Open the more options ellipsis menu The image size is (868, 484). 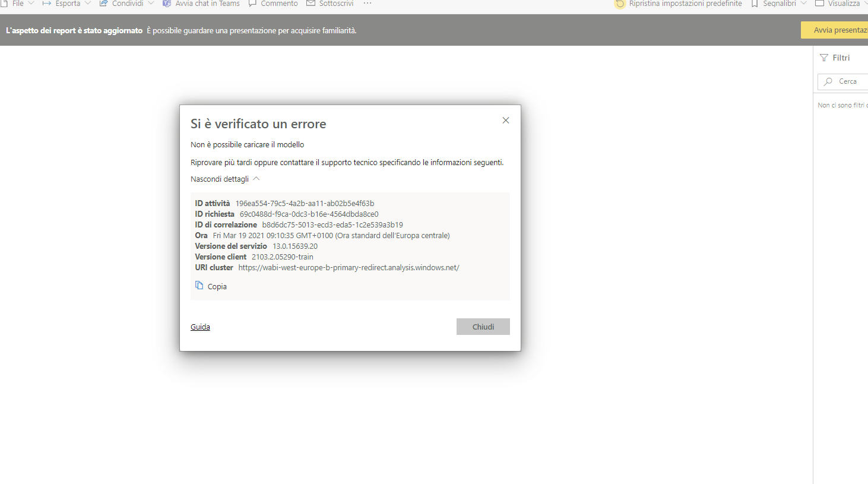tap(368, 4)
